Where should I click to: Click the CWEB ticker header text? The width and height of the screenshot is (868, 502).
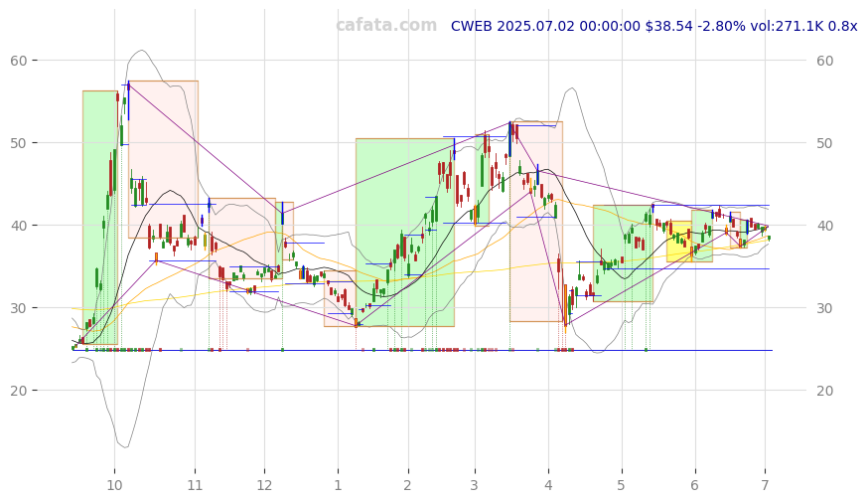click(653, 26)
